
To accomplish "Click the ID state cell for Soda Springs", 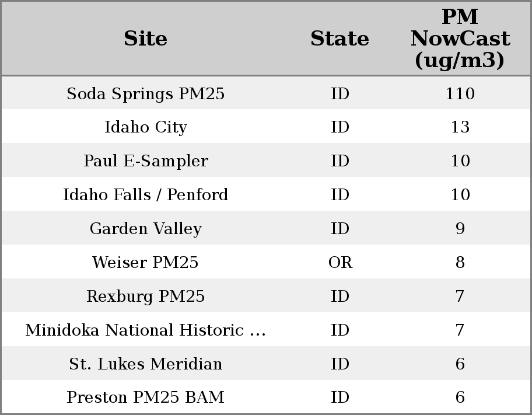I will (340, 93).
